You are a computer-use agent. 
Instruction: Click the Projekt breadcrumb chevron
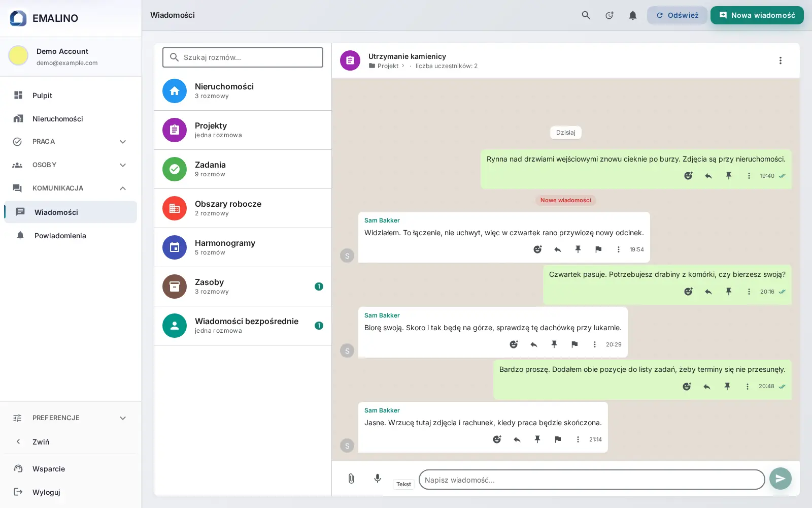pos(403,66)
